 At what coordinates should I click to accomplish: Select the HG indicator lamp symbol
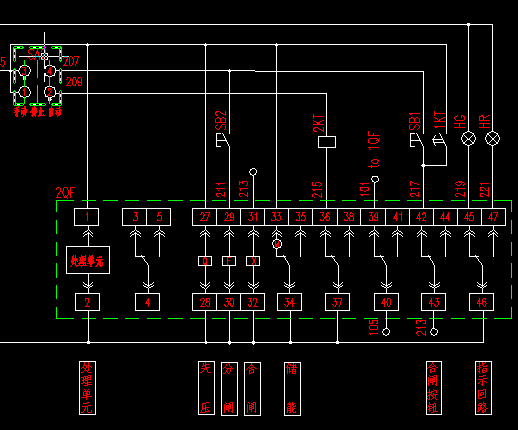point(468,139)
